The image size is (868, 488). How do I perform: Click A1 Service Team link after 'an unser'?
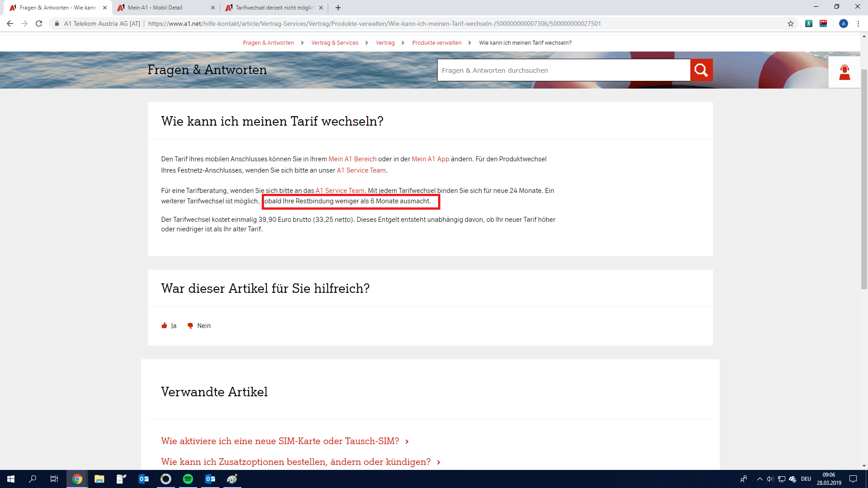(361, 170)
